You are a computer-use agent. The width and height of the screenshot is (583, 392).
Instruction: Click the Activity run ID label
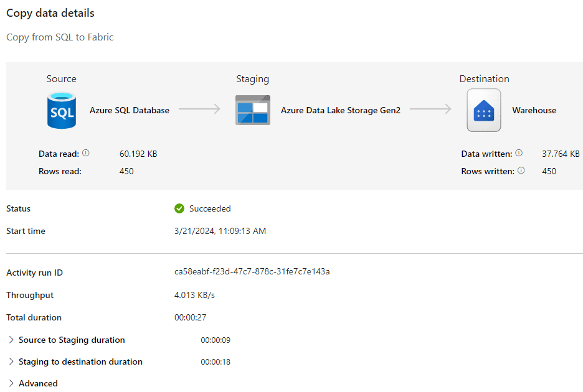(34, 273)
